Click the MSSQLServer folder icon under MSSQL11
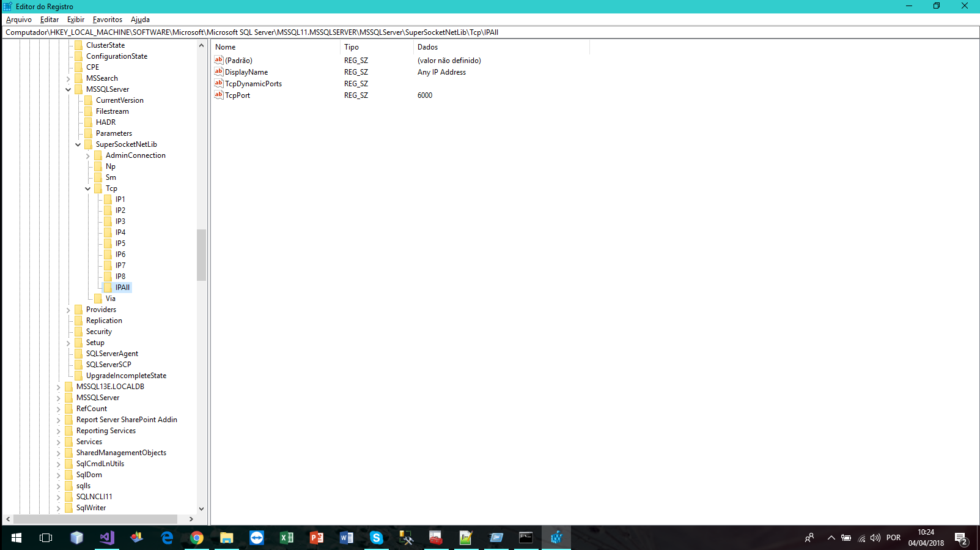Image resolution: width=980 pixels, height=550 pixels. coord(79,89)
